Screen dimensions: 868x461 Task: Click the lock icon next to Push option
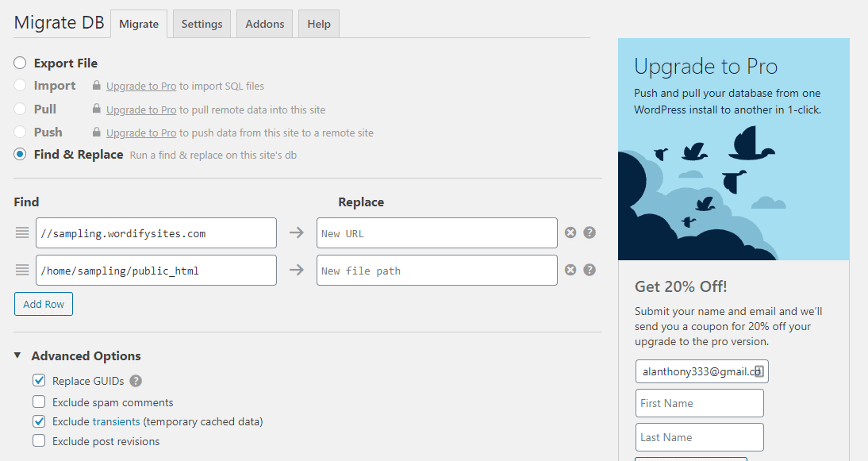tap(96, 133)
